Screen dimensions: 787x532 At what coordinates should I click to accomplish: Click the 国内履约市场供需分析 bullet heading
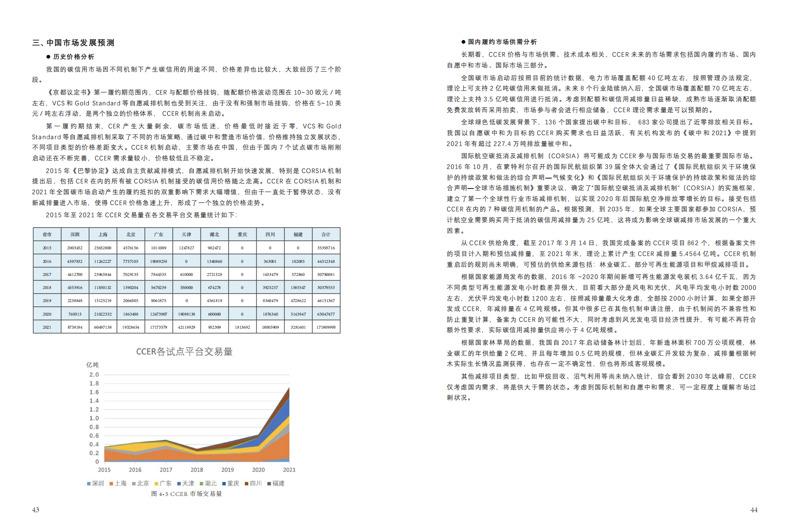tap(502, 42)
